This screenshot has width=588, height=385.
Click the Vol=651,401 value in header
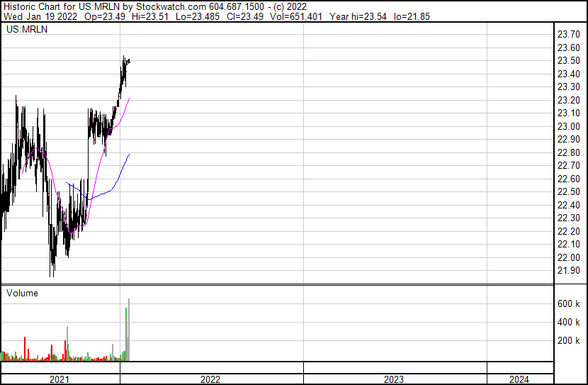pyautogui.click(x=290, y=16)
